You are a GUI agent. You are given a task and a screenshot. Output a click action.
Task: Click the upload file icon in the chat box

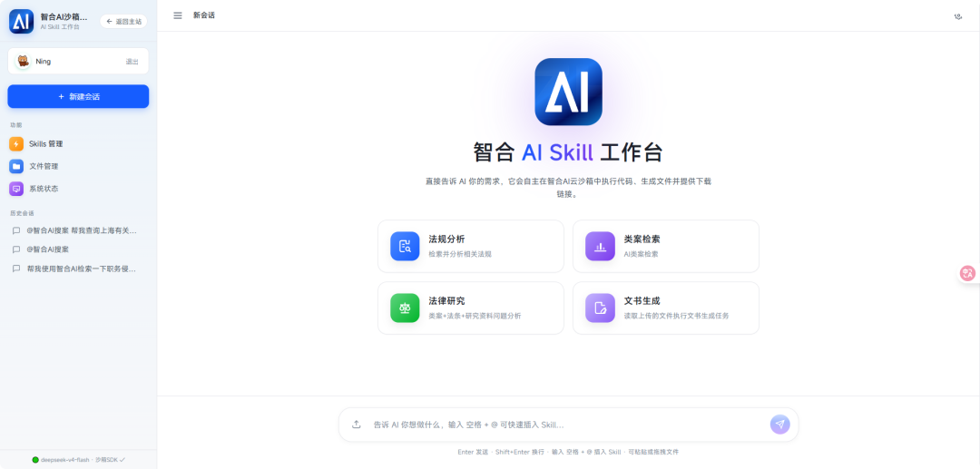coord(357,425)
